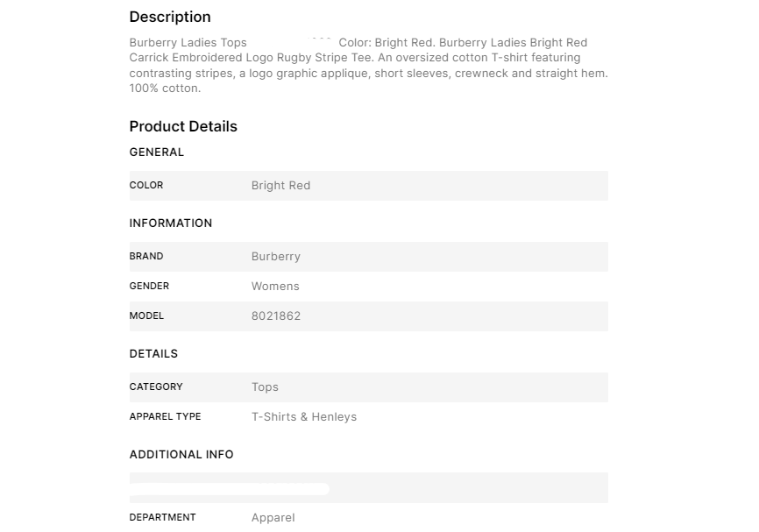
Task: Click the INFORMATION section label
Action: coord(171,223)
